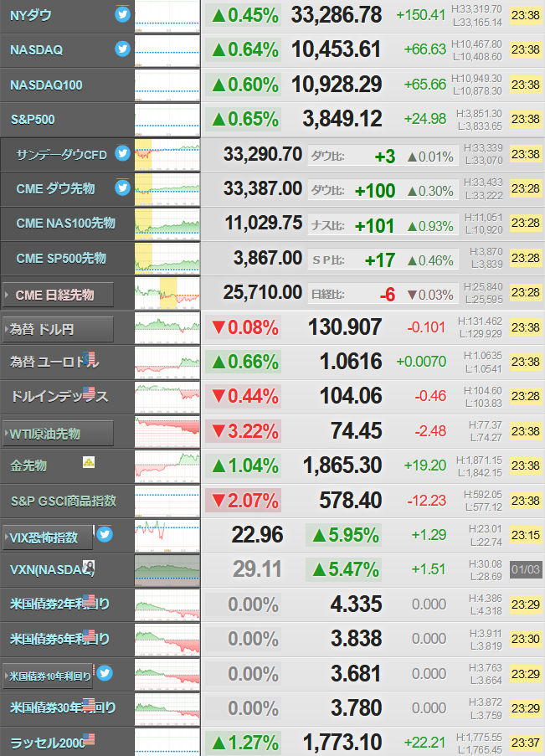Click flag icon on 米国債券30年利回り row

[89, 704]
